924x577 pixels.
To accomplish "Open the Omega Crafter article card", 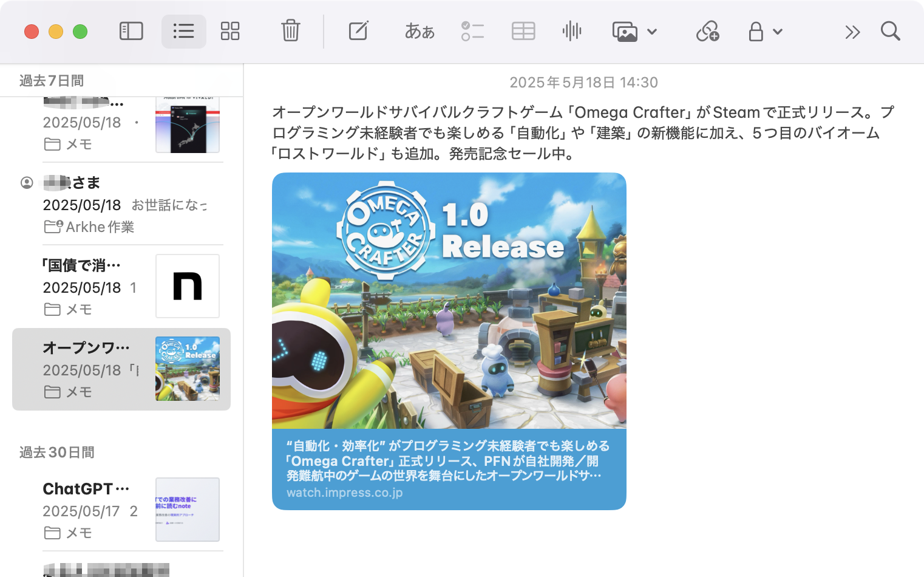I will point(449,340).
